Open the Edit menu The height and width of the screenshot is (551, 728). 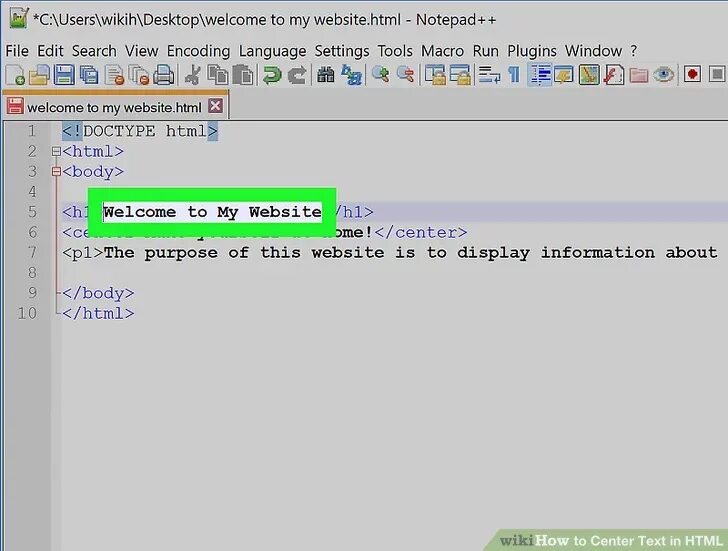coord(50,51)
